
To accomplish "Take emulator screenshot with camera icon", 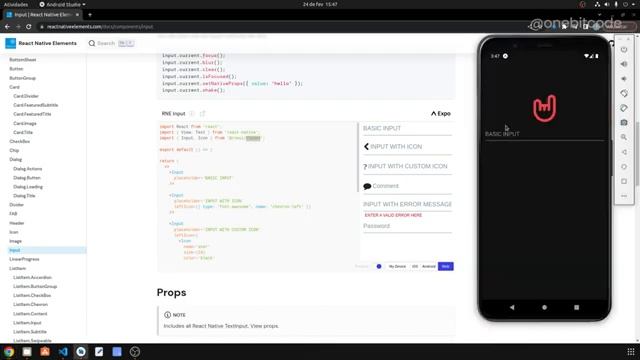I will pos(624,122).
